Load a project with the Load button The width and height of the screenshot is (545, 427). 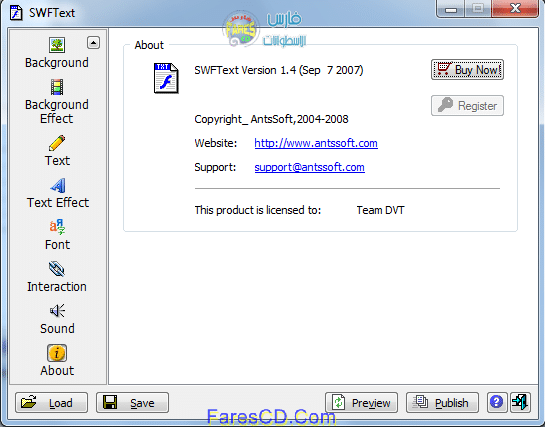click(x=51, y=402)
